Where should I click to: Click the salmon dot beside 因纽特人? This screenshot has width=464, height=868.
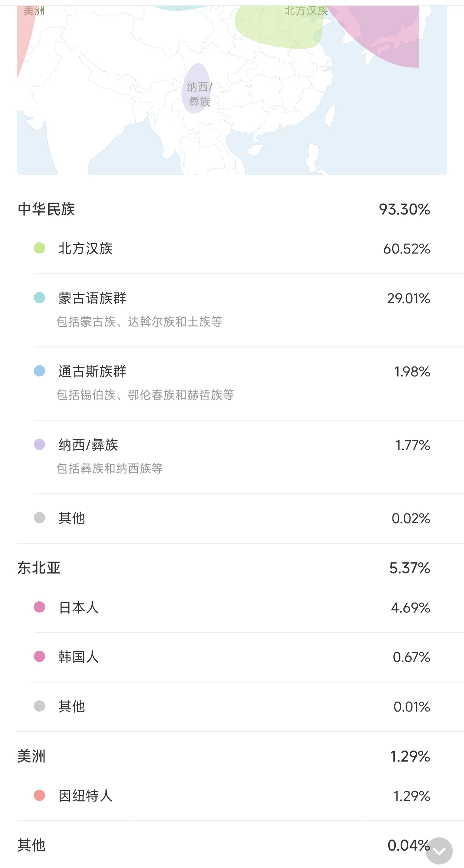click(39, 795)
